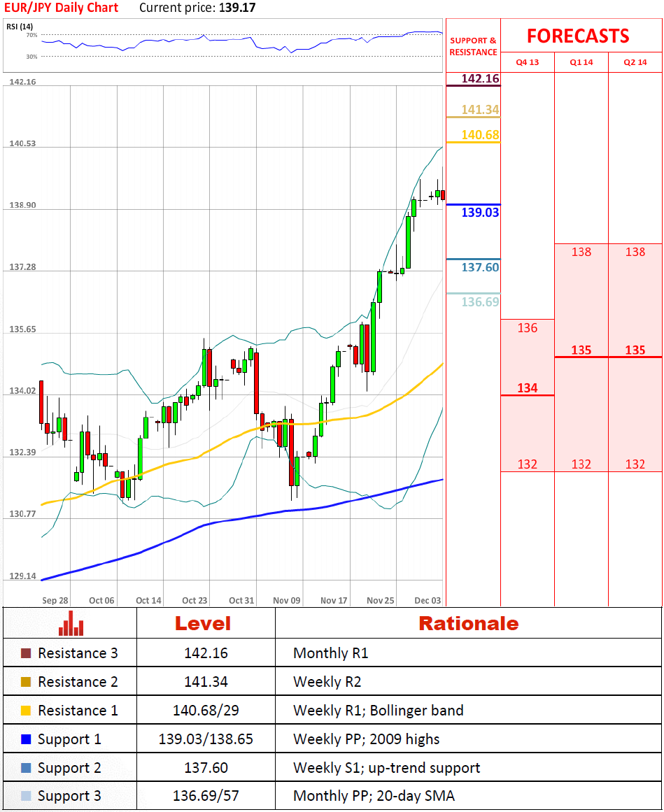Click the red bar chart icon
The image size is (664, 812).
point(71,623)
